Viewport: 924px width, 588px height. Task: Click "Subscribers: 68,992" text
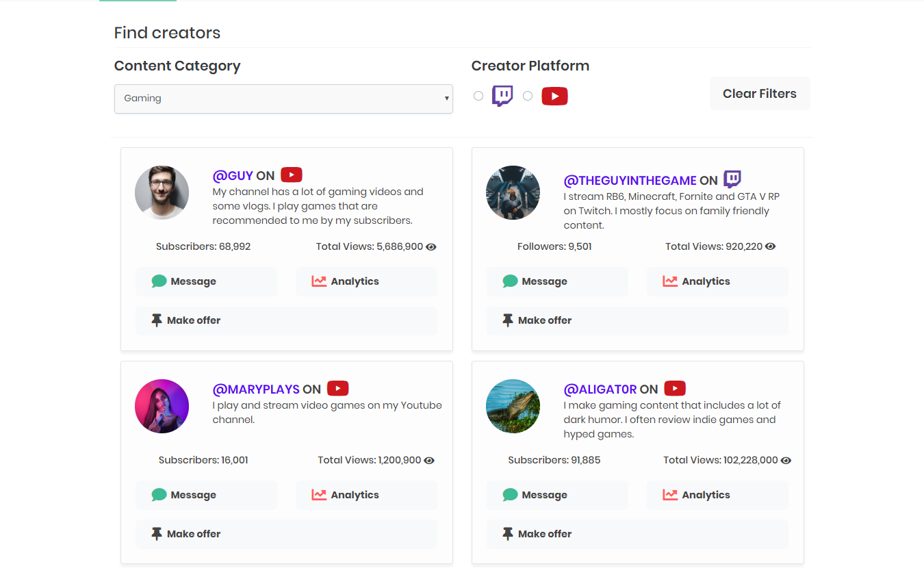(203, 246)
